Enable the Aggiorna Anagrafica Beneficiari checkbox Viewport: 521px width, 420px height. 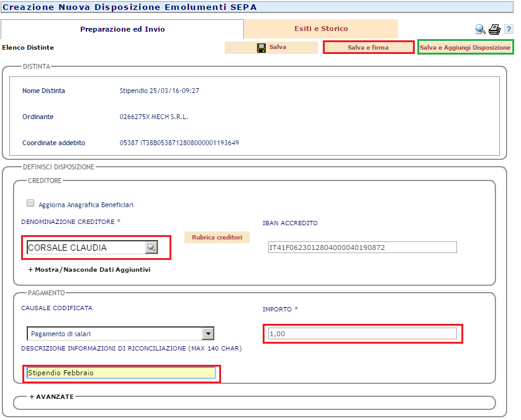[x=30, y=203]
